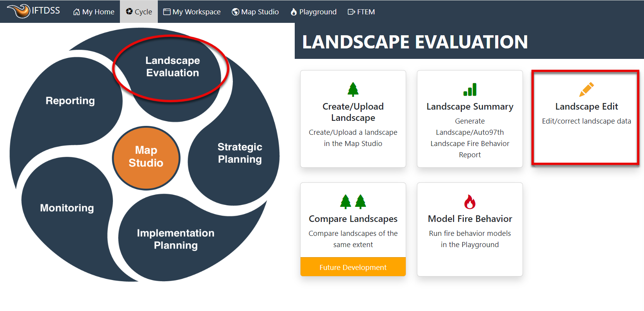Go to Map Studio in navbar
Viewport: 644px width, 311px height.
(x=255, y=12)
